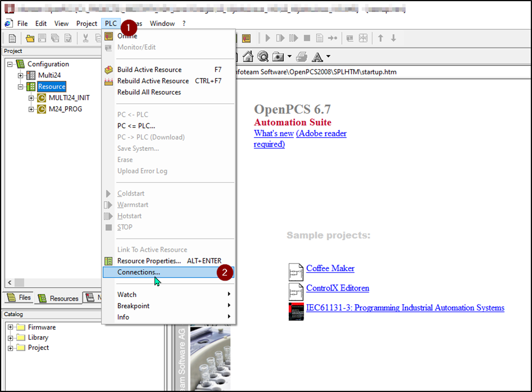Open Resource Properties... menu entry

[169, 260]
